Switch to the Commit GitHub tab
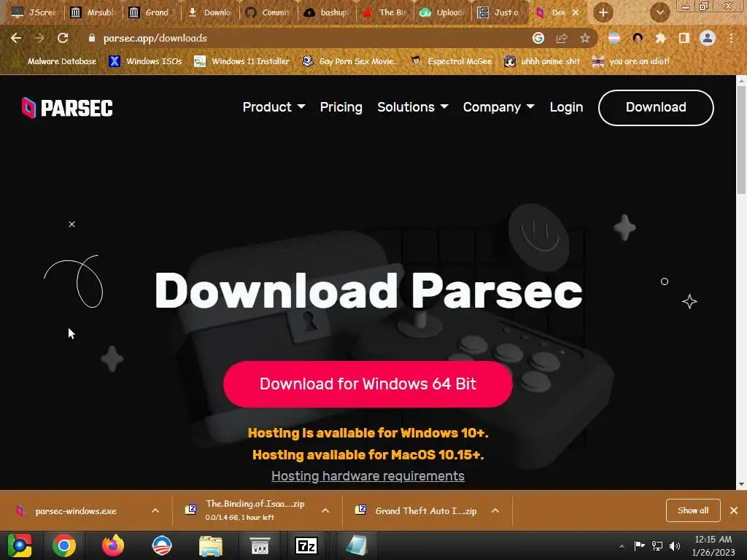 pyautogui.click(x=268, y=12)
